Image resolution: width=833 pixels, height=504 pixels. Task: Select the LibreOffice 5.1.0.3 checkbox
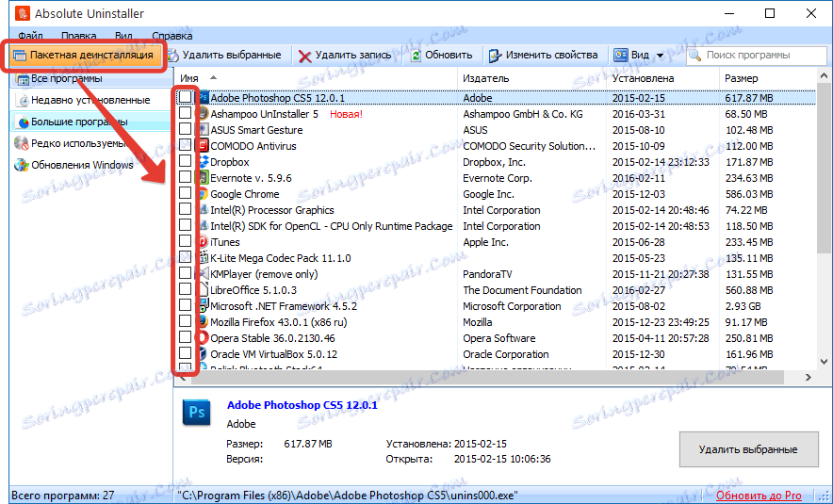[x=185, y=289]
